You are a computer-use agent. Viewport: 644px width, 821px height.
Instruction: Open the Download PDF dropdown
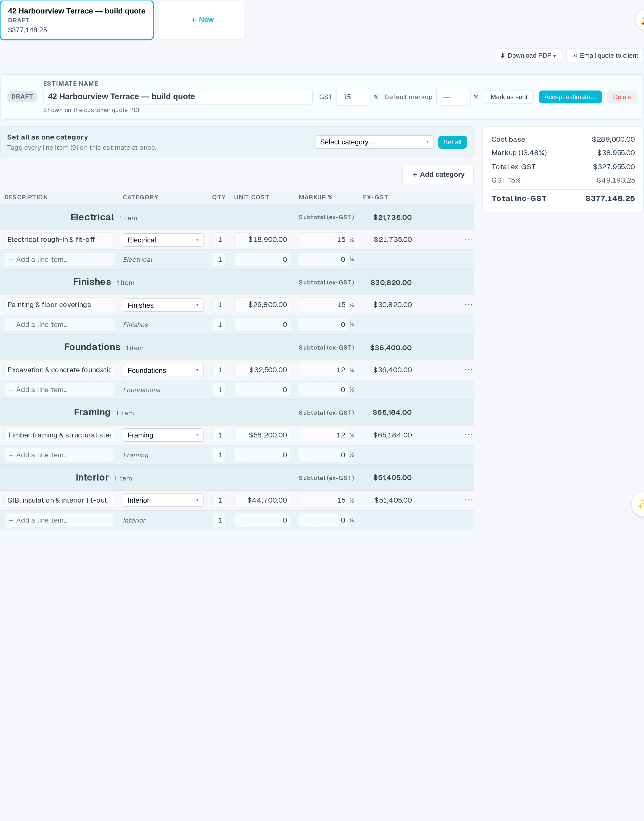tap(528, 55)
